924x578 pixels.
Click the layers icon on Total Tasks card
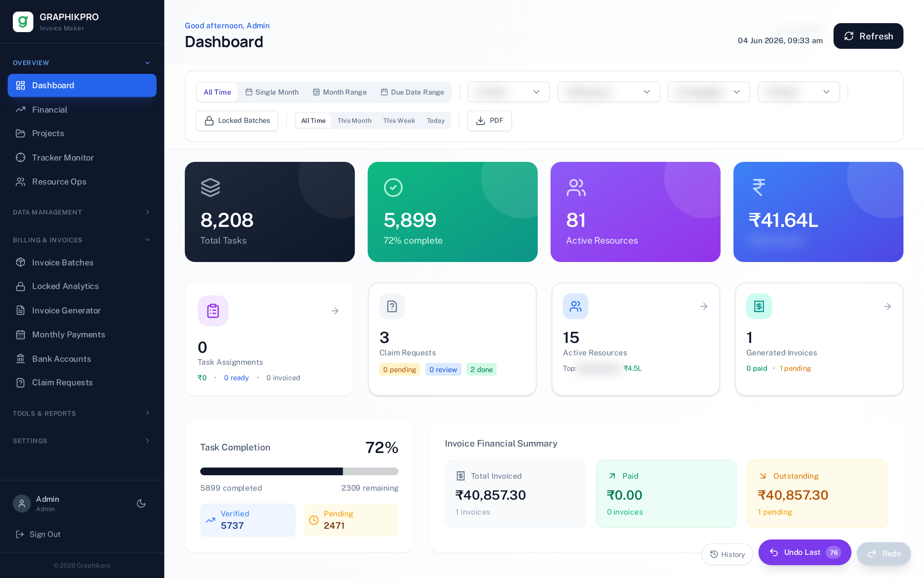[x=210, y=188]
